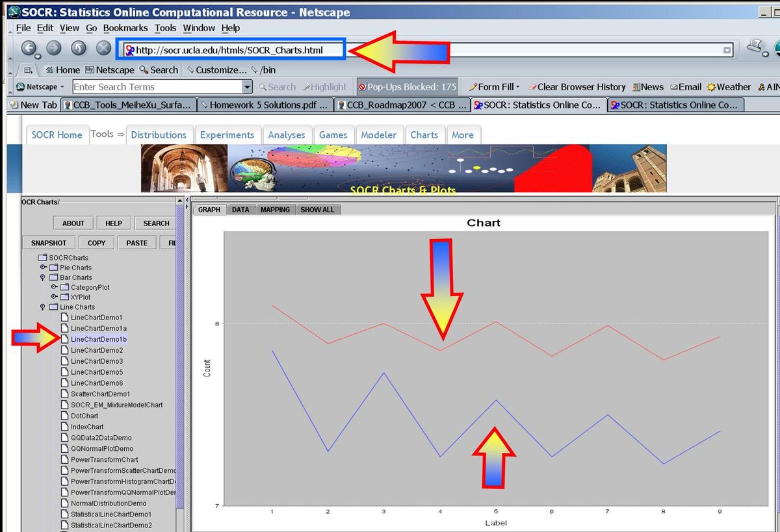Expand the Pie Charts tree node
The image size is (780, 532).
[42, 267]
